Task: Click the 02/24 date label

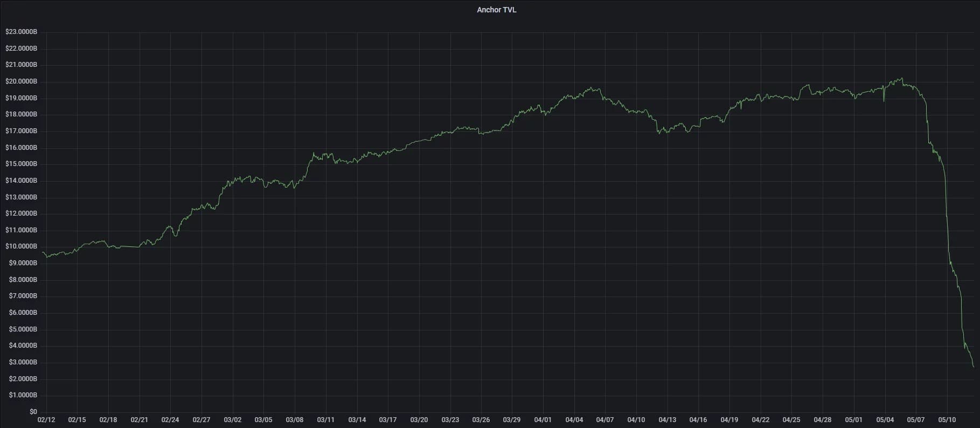Action: pyautogui.click(x=170, y=420)
